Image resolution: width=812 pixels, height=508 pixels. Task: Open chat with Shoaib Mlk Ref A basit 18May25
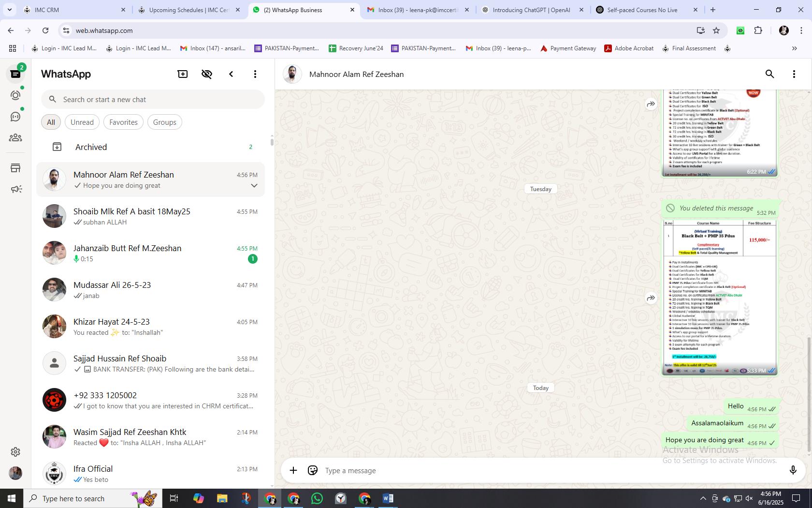151,216
